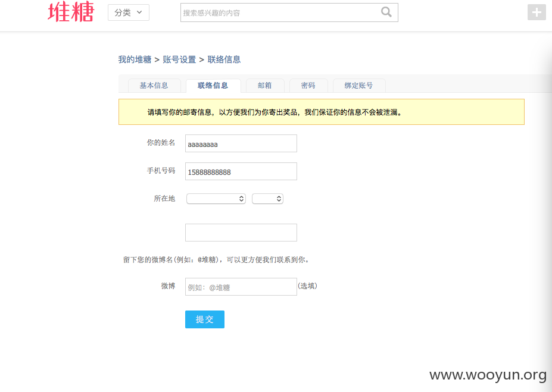Click the 微博 input field
552x392 pixels.
point(241,287)
